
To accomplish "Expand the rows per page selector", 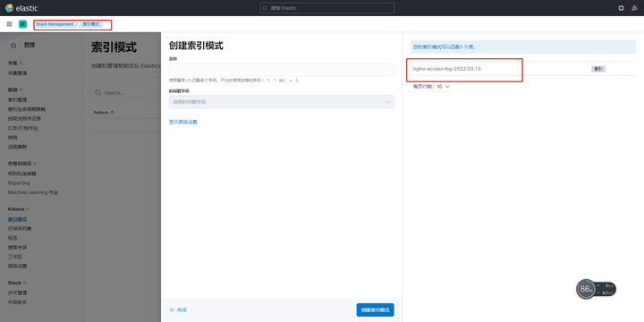I will pyautogui.click(x=431, y=87).
